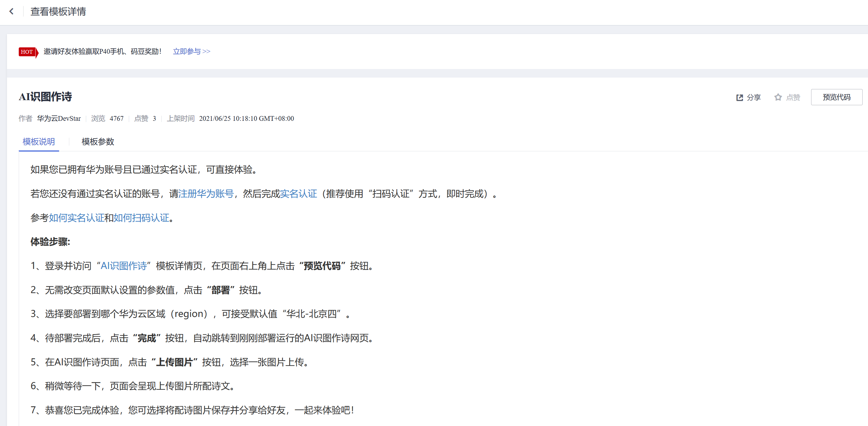Open the 如何实名认证 help link
Image resolution: width=868 pixels, height=426 pixels.
[x=77, y=218]
